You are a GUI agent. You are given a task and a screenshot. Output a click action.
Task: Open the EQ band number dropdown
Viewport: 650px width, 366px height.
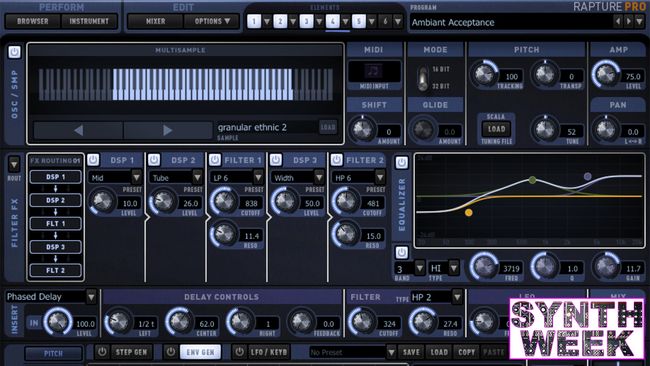click(x=420, y=268)
